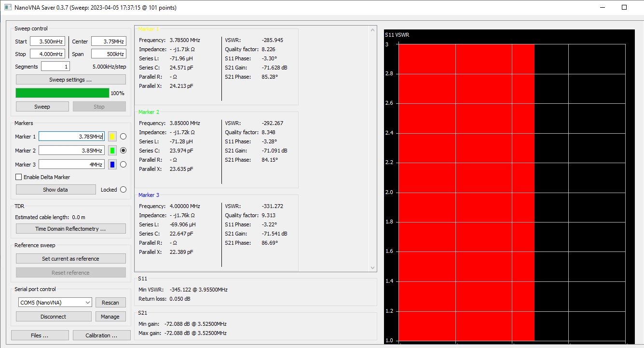Open Sweep settings dialog
The width and height of the screenshot is (644, 348).
click(70, 80)
